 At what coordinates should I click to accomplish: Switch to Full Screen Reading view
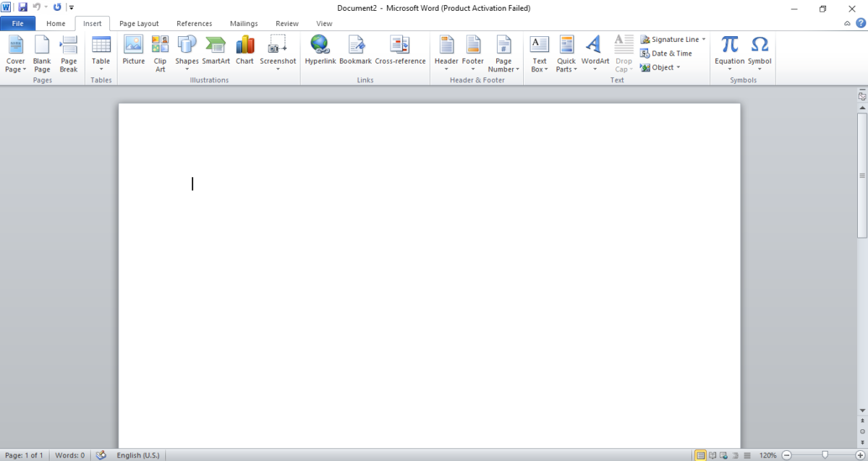click(x=713, y=455)
